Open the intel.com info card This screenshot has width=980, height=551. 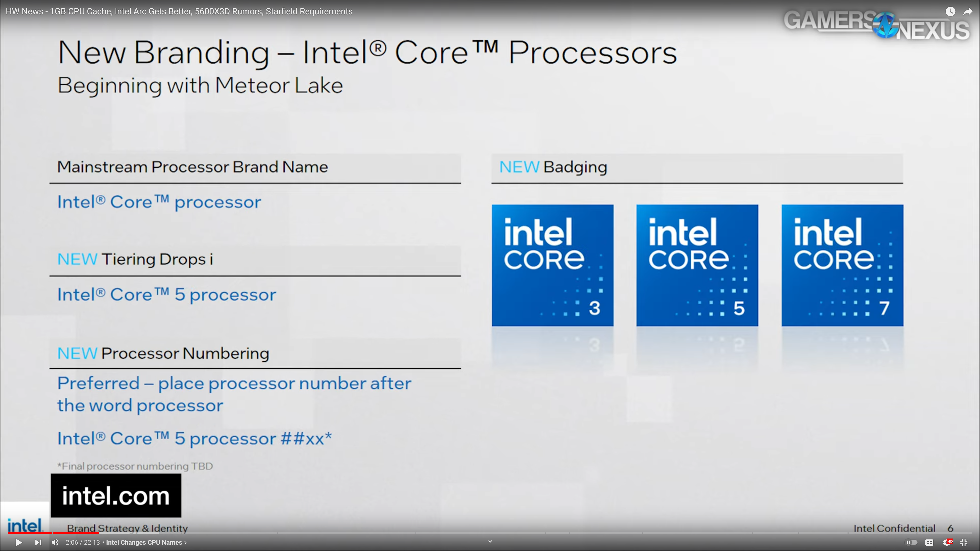coord(116,495)
